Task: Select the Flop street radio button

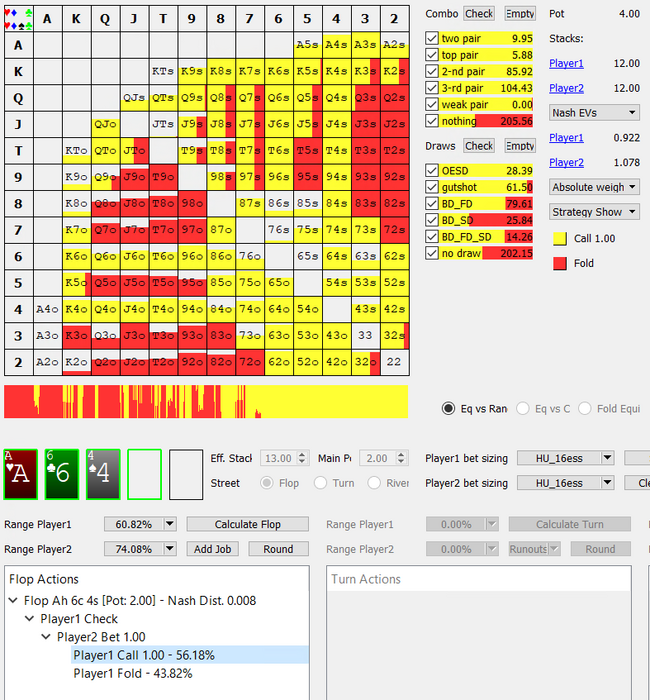Action: [267, 483]
